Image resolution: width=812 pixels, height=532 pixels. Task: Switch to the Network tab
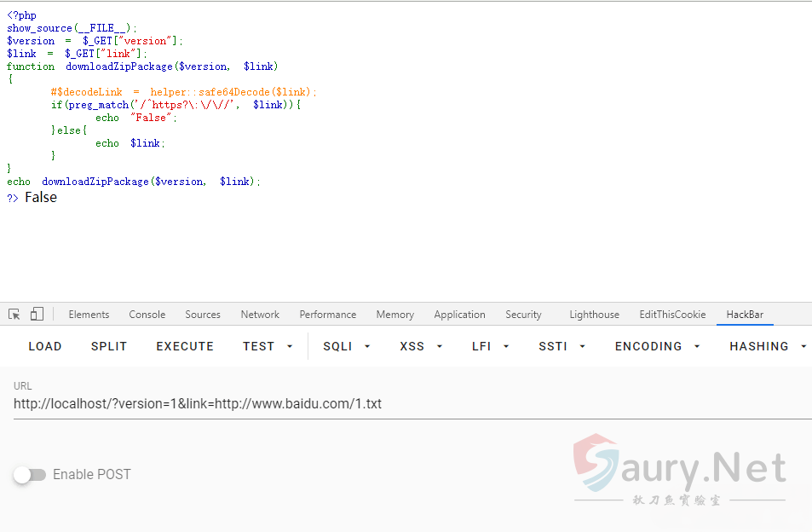[x=260, y=315]
